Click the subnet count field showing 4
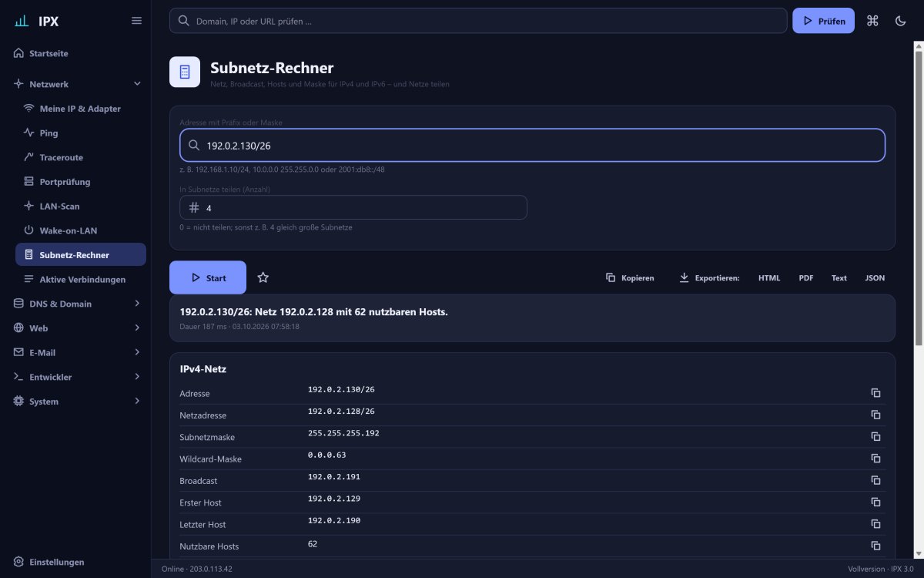924x578 pixels. 353,207
